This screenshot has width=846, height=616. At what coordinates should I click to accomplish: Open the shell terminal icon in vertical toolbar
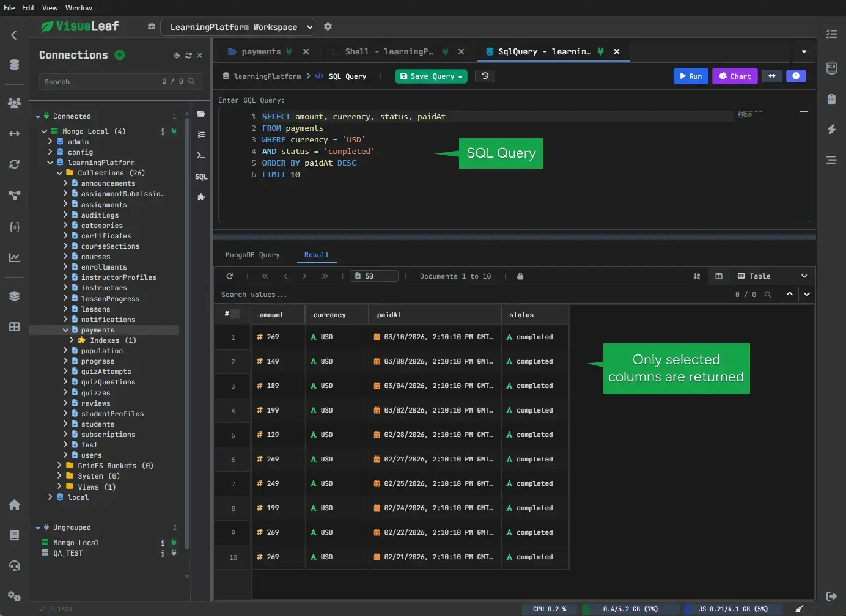click(x=201, y=156)
